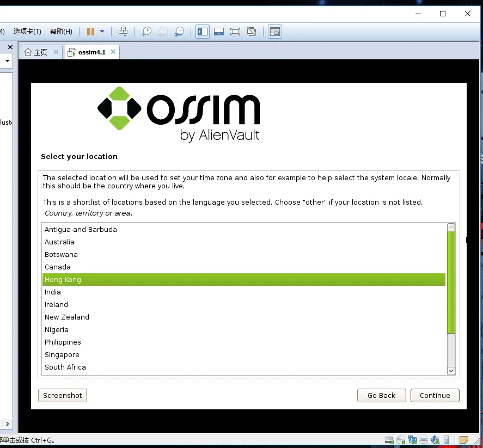Screen dimensions: 483x448
Task: Open snapshot manager with the clock-wrench icon
Action: pyautogui.click(x=179, y=32)
